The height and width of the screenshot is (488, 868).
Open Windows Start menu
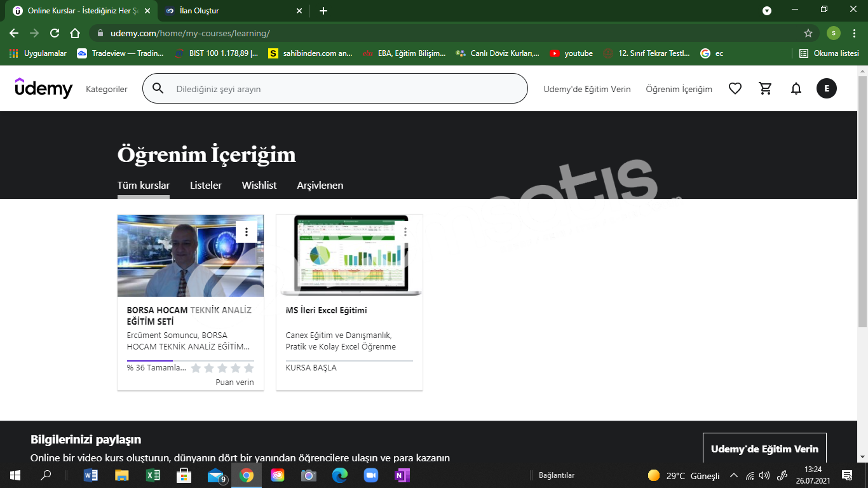15,475
